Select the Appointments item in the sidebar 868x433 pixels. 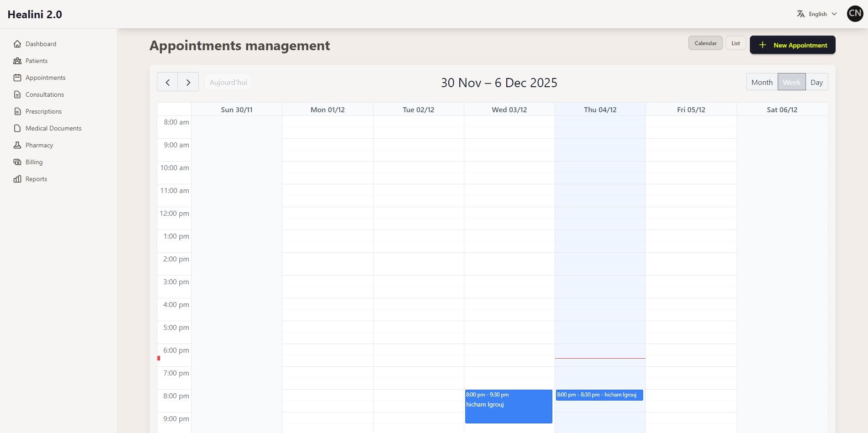pyautogui.click(x=45, y=78)
